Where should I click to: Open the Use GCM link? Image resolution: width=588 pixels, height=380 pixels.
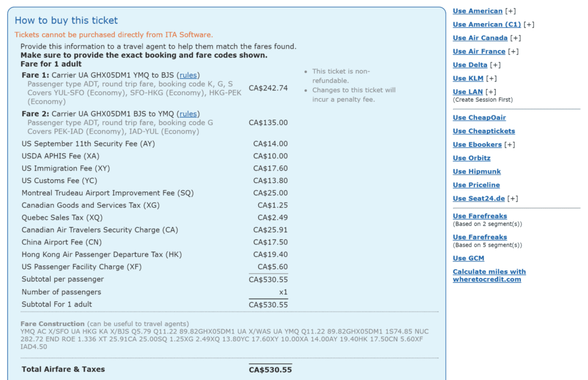(x=469, y=258)
